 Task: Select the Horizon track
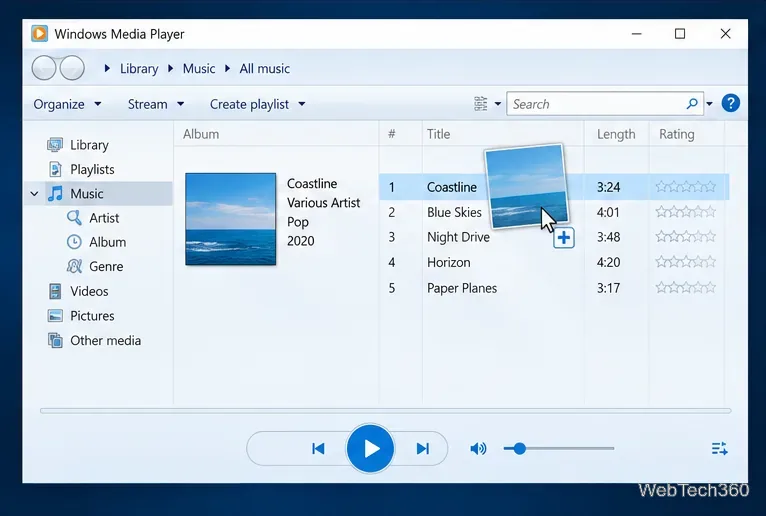448,262
